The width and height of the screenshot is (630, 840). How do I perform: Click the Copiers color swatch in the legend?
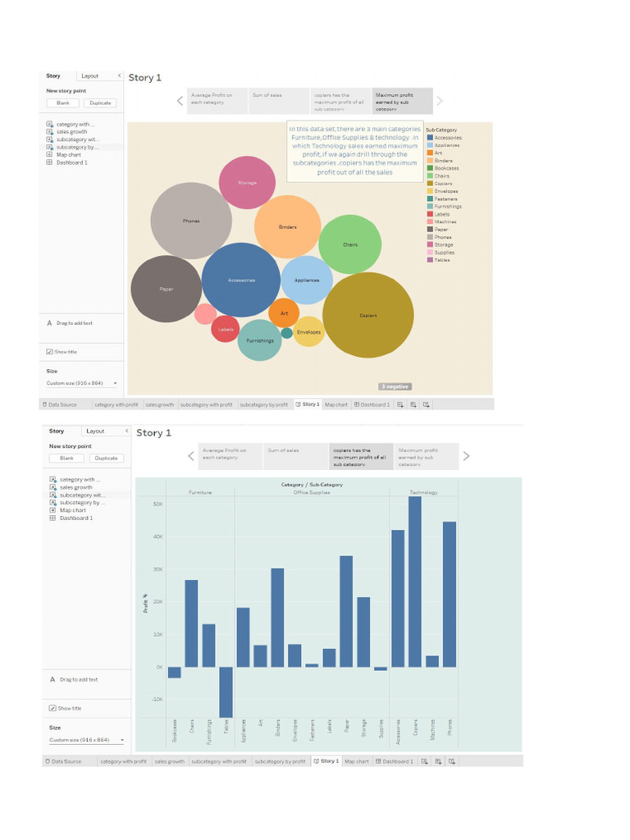pos(430,183)
